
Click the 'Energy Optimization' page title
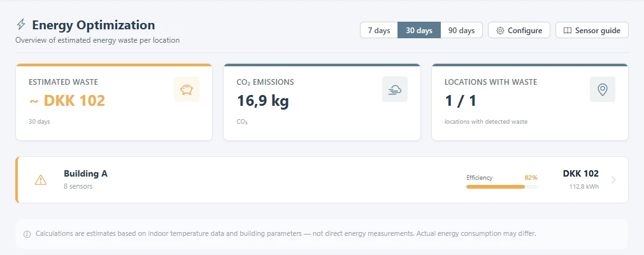(94, 25)
